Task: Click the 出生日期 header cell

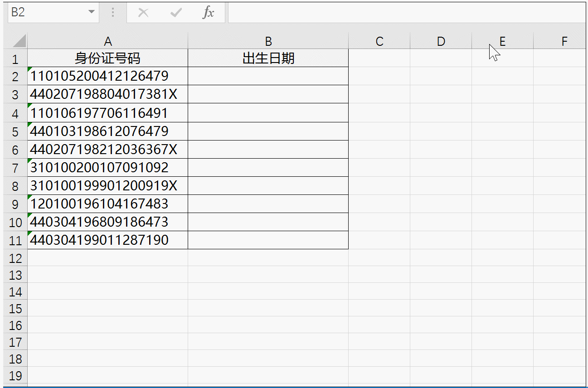Action: coord(268,58)
